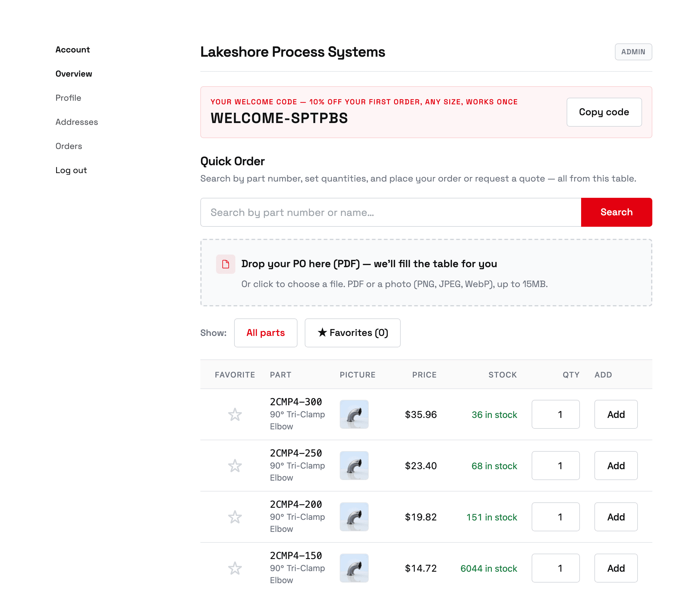Log out of the account
Viewport: 700px width, 591px height.
point(71,170)
